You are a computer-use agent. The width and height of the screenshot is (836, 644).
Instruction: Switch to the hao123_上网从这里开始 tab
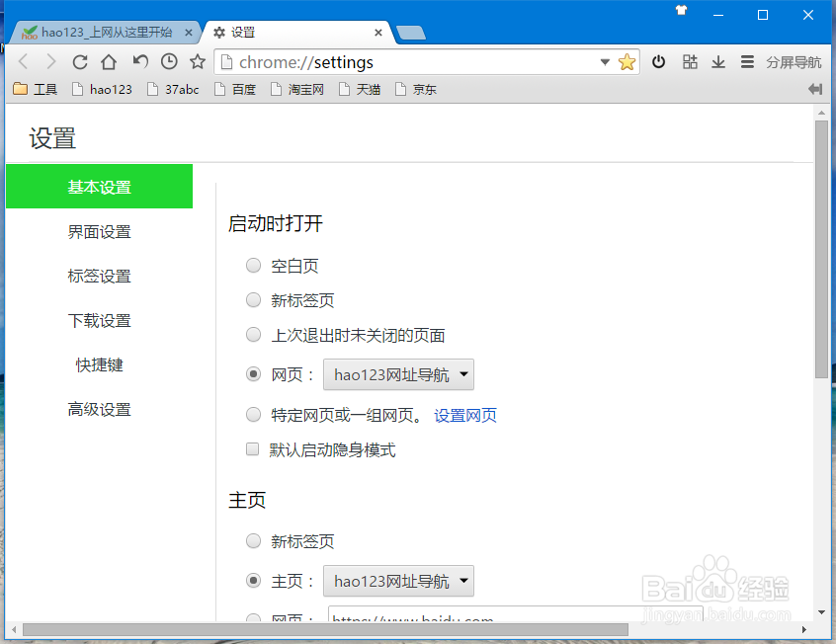[x=99, y=31]
